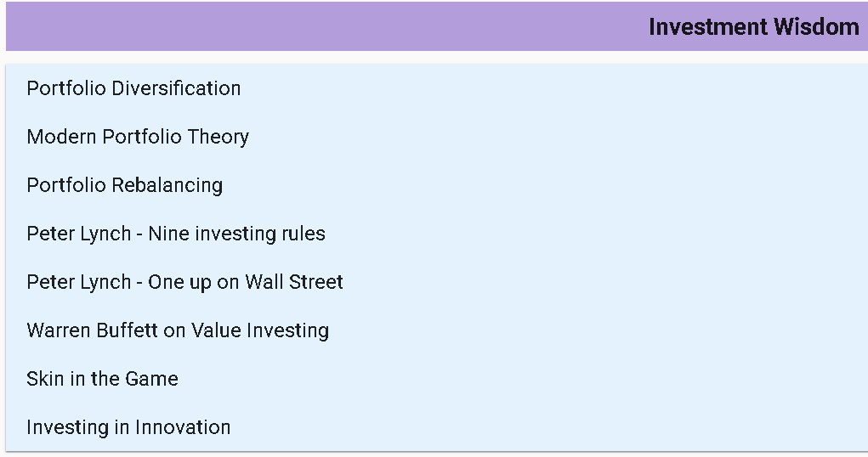Open Peter Lynch - One up on Wall Street
This screenshot has height=457, width=868.
[x=184, y=282]
